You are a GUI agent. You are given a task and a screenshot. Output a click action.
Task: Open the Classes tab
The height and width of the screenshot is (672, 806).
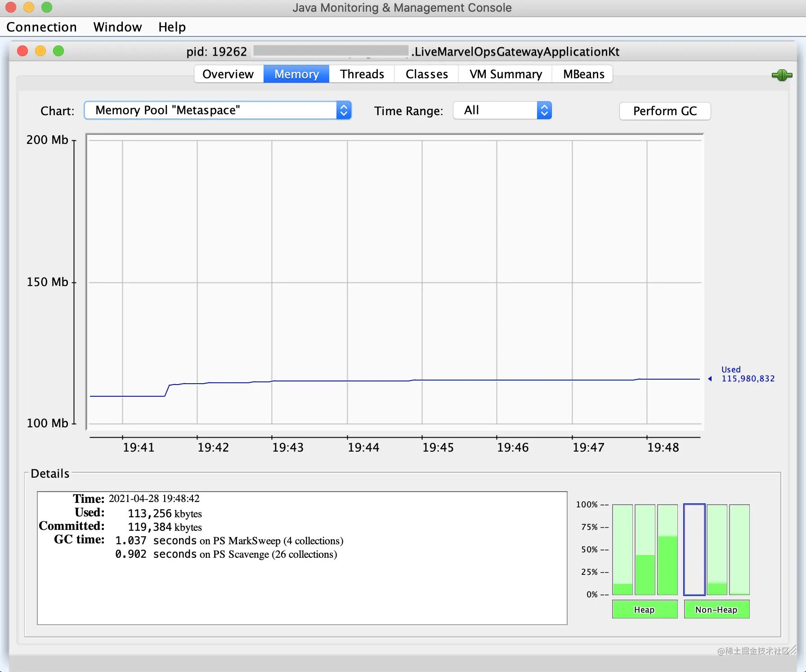coord(427,74)
